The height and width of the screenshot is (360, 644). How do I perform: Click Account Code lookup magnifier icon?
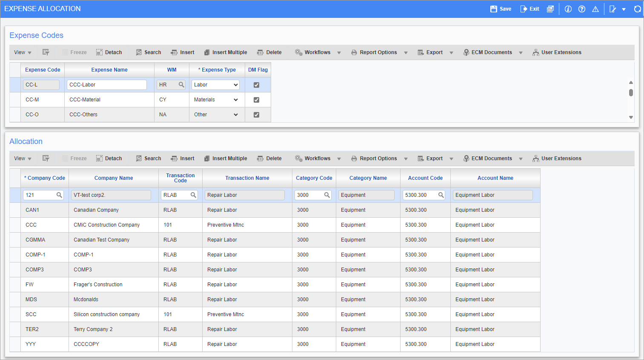(441, 195)
